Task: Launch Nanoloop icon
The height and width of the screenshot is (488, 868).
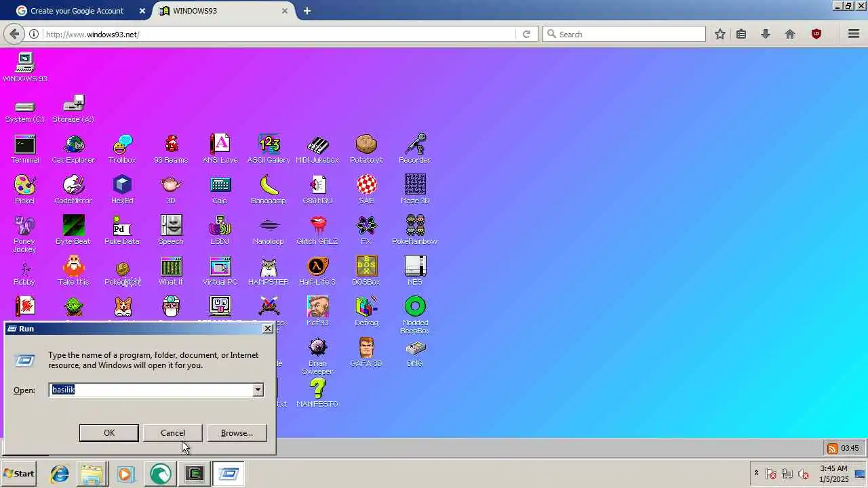Action: [269, 230]
